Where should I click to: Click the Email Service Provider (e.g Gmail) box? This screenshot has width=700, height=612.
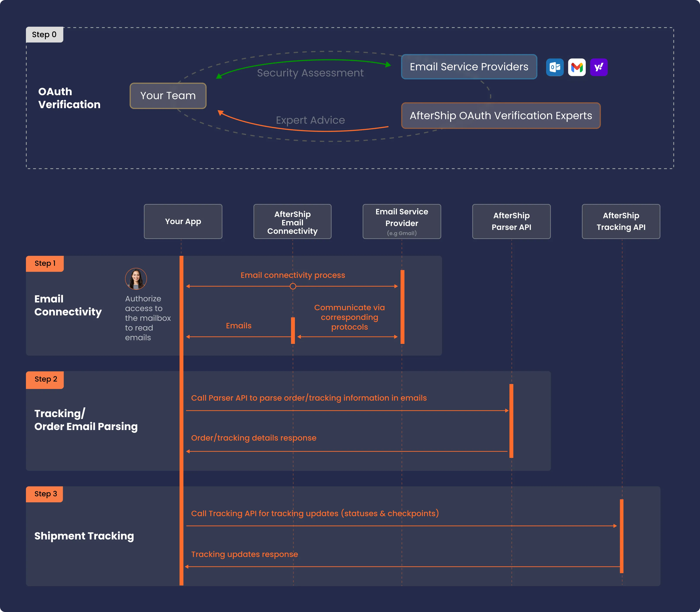click(402, 221)
